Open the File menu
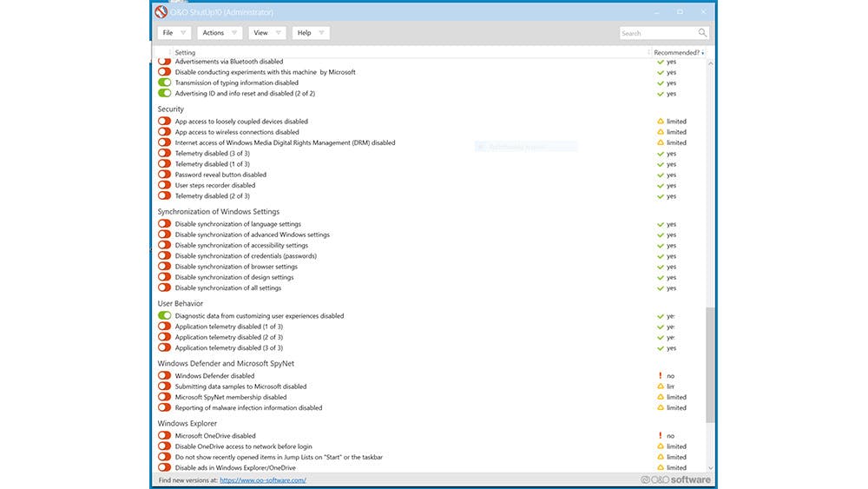The height and width of the screenshot is (489, 868). [x=174, y=33]
